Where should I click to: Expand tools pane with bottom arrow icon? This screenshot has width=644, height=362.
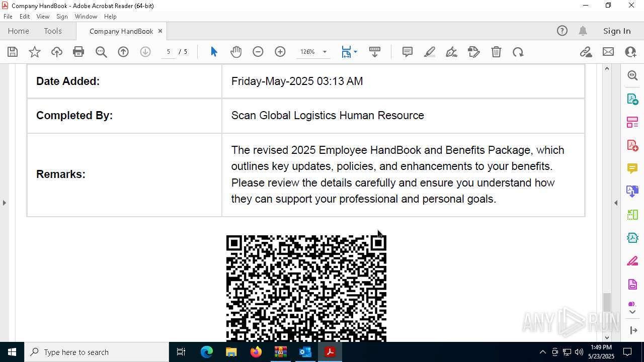tap(633, 330)
